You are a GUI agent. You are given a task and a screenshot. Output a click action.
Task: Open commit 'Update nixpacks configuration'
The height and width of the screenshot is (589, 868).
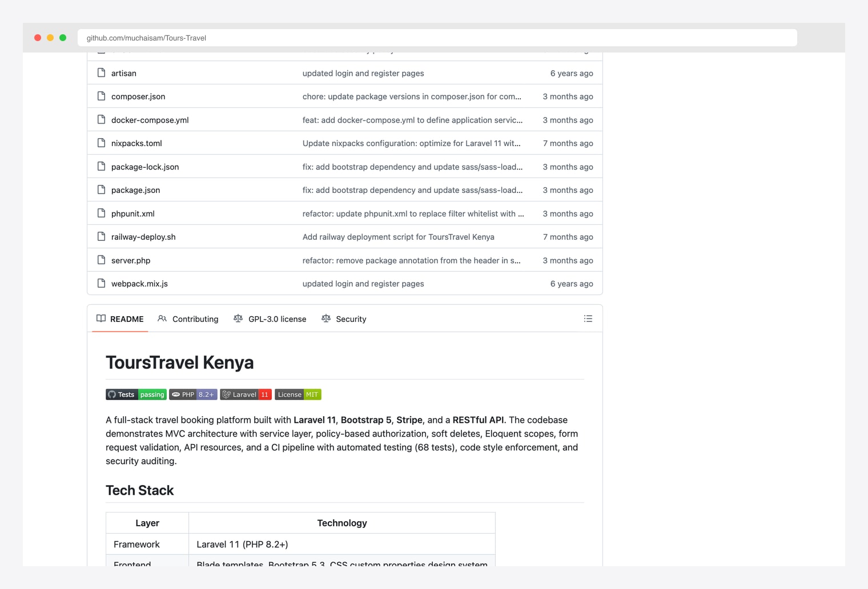[412, 143]
